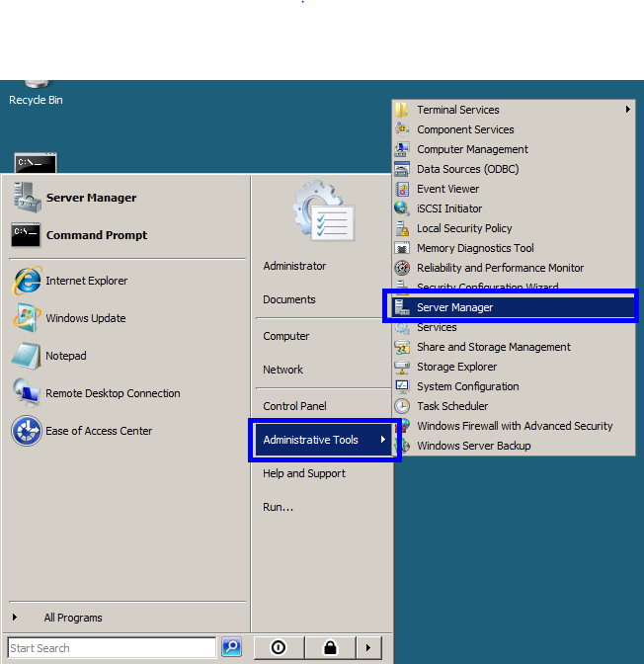Click the Task Scheduler clock icon
This screenshot has width=644, height=664.
click(402, 406)
